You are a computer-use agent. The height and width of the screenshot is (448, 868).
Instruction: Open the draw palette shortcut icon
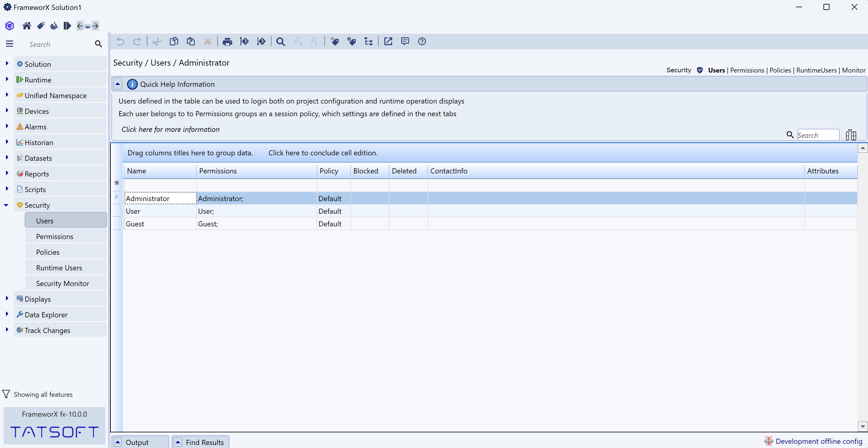(x=54, y=26)
